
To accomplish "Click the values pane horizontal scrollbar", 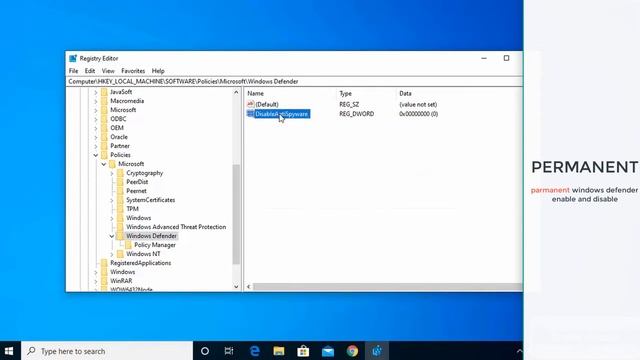I will pos(387,287).
